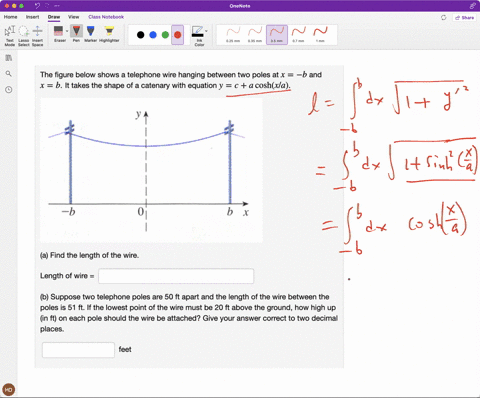Image resolution: width=480 pixels, height=398 pixels.
Task: Set pen thickness to 0.5 mm
Action: (x=277, y=35)
